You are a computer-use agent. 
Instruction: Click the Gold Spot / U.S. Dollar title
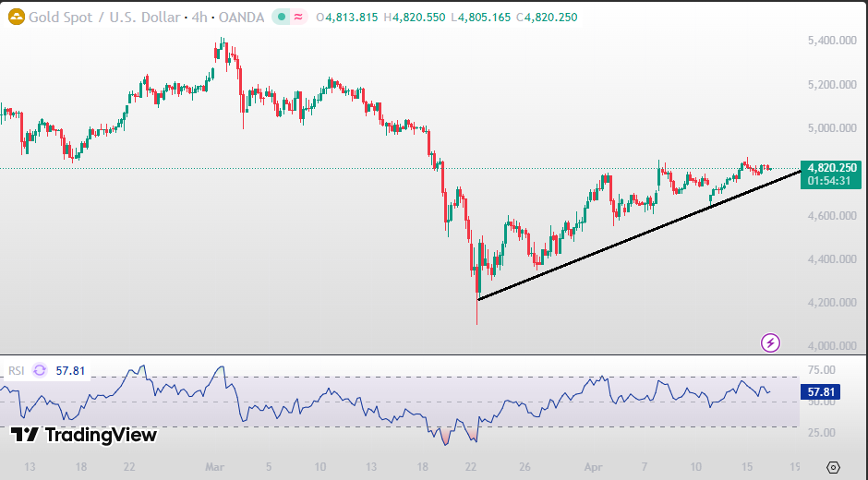pyautogui.click(x=102, y=17)
